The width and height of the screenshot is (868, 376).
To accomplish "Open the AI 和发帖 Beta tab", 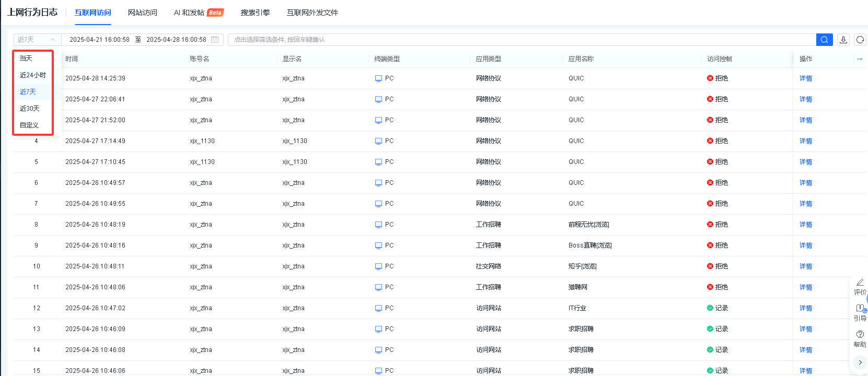I will tap(198, 13).
